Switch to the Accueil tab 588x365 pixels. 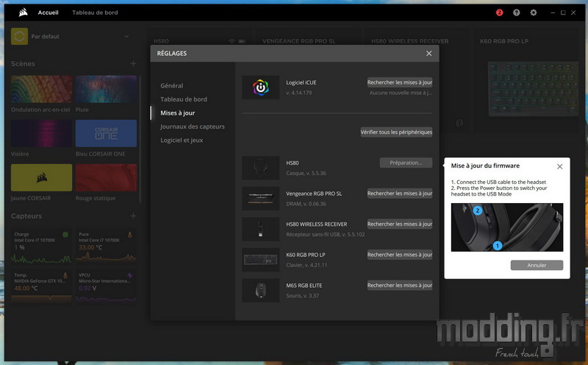48,13
